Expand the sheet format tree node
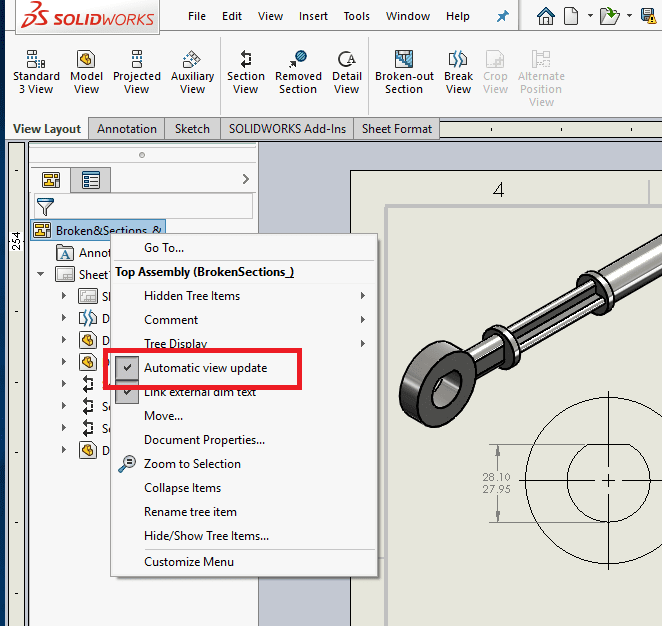This screenshot has width=662, height=626. tap(64, 295)
